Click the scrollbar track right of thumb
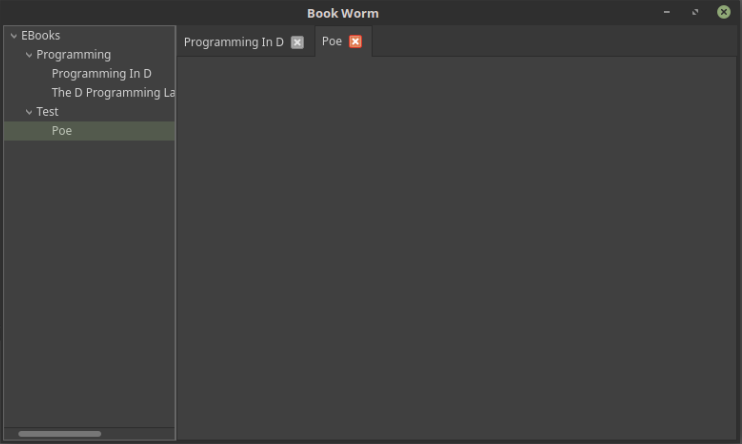 138,433
